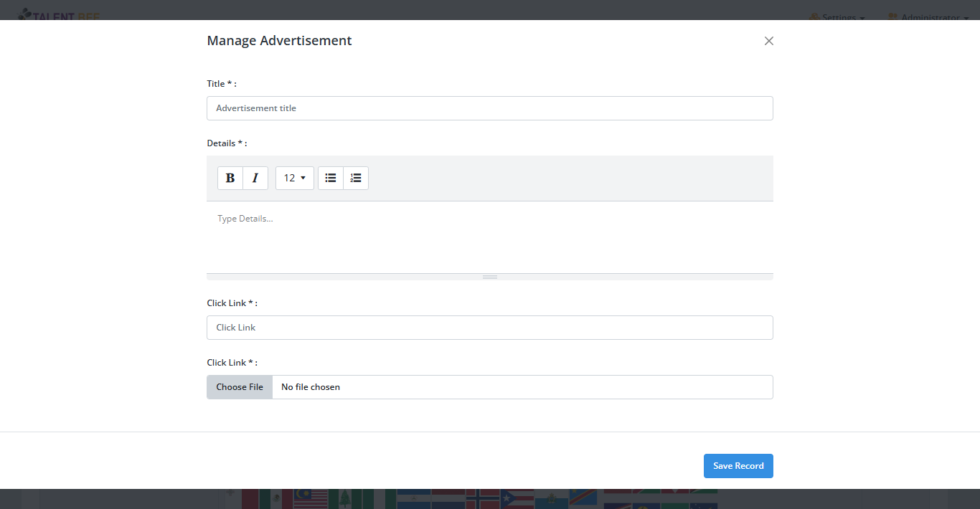Close the Manage Advertisement dialog

768,41
